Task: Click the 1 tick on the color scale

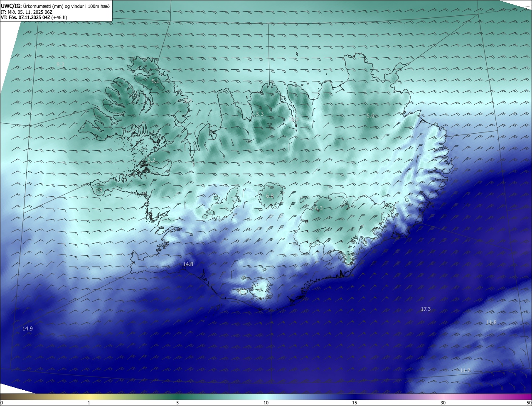Action: point(89,403)
